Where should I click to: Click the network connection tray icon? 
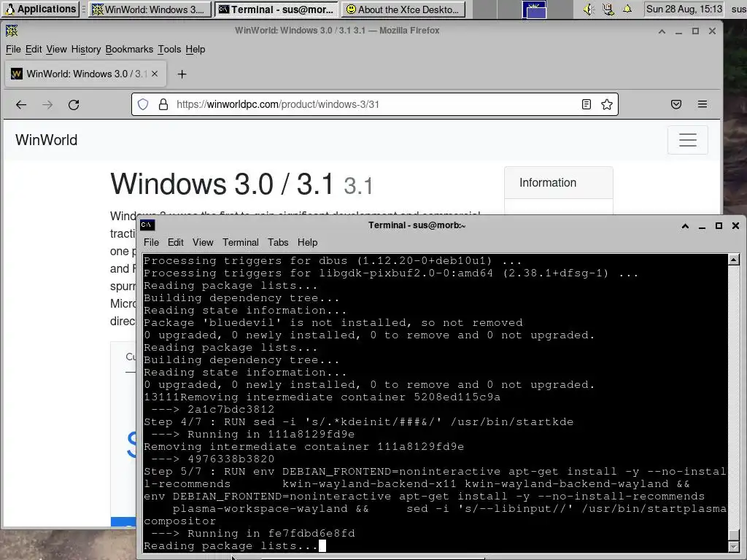point(608,9)
